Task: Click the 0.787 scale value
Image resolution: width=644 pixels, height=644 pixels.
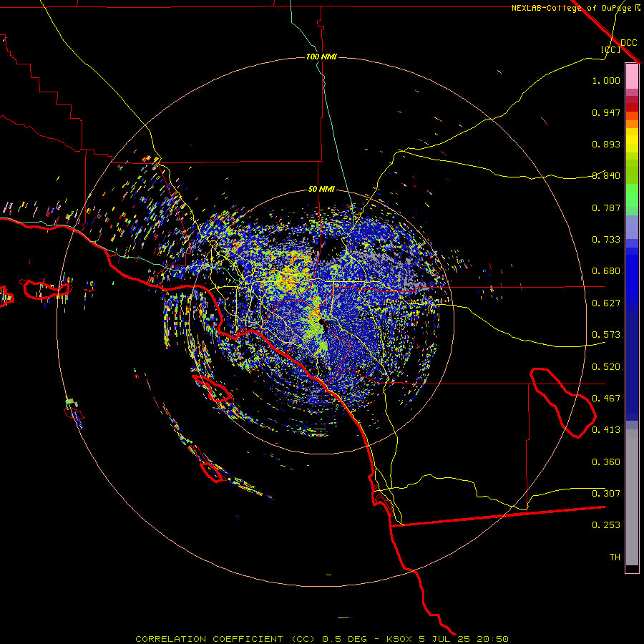Action: click(x=606, y=208)
